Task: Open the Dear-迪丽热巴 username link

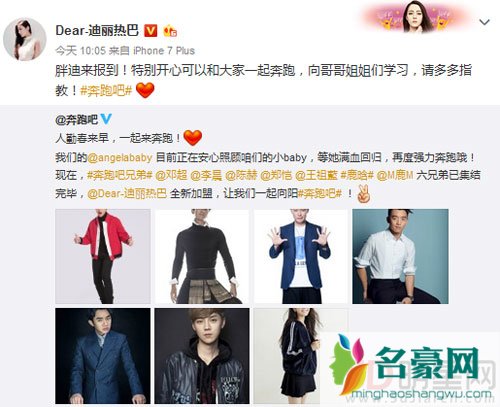Action: click(97, 31)
